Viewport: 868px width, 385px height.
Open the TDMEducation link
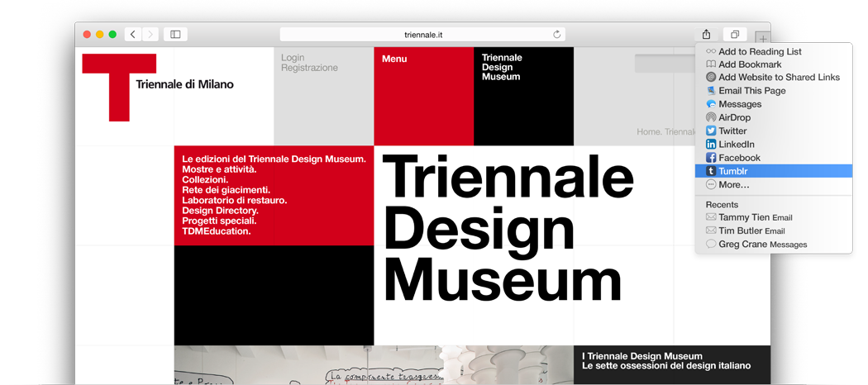[217, 231]
